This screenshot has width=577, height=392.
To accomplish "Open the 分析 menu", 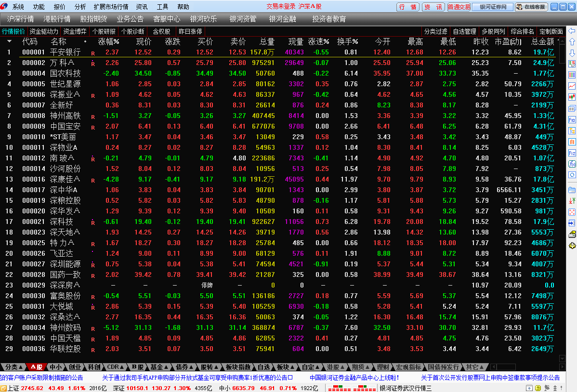I will (x=80, y=7).
